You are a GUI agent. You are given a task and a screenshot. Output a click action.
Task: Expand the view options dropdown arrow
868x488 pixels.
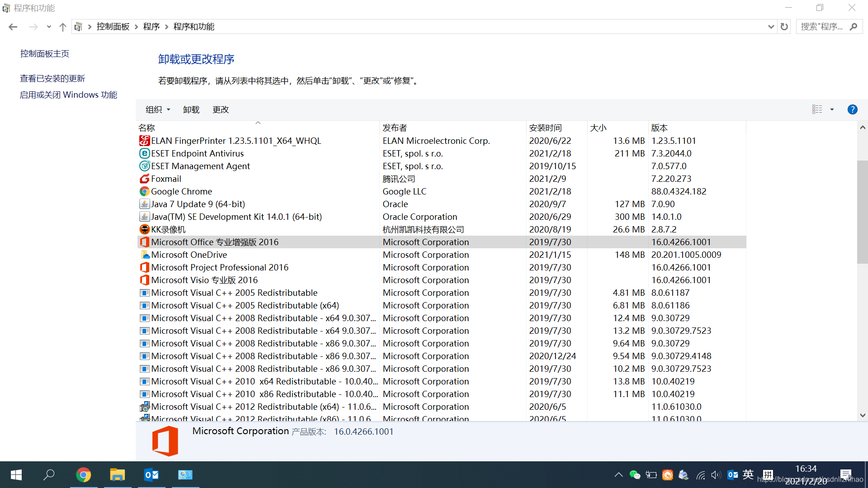click(832, 109)
